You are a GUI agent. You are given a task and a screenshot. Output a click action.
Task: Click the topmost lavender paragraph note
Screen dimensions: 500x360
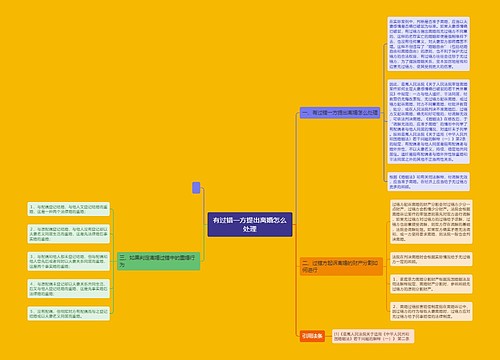tap(428, 44)
